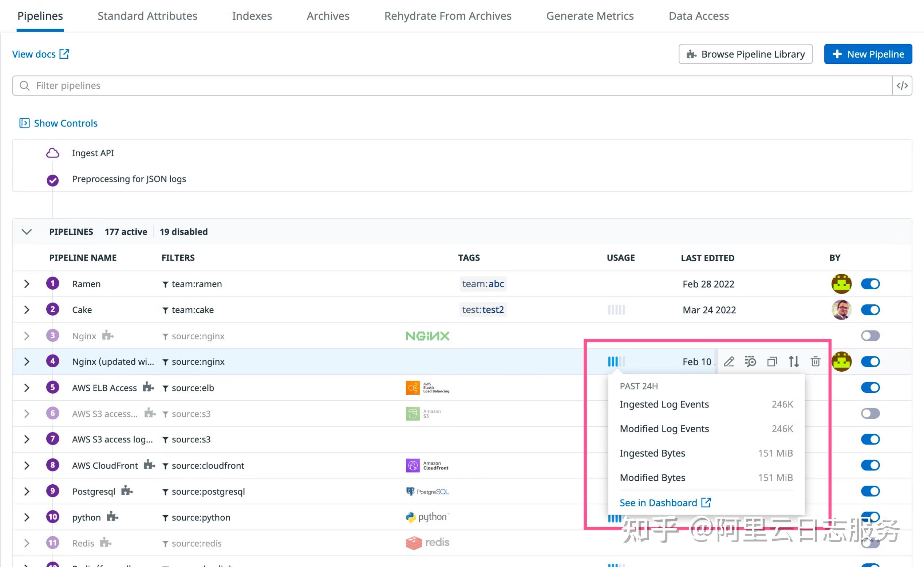Click the move up/down arrows icon

pyautogui.click(x=794, y=361)
